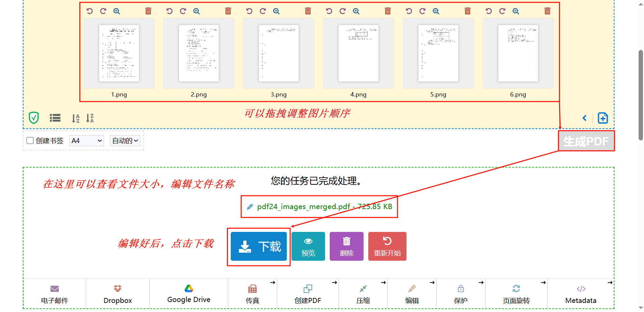Click the 生成PDF button
The height and width of the screenshot is (312, 644).
pyautogui.click(x=586, y=141)
